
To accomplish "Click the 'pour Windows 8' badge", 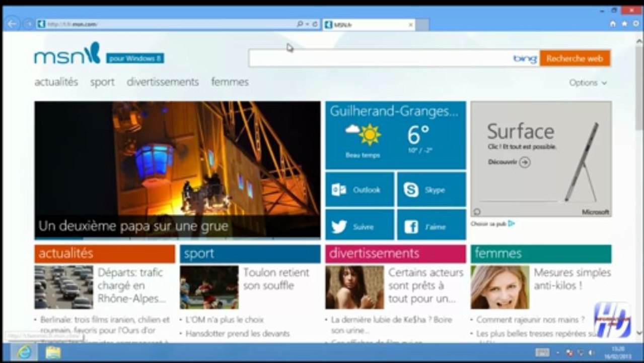I will click(135, 58).
